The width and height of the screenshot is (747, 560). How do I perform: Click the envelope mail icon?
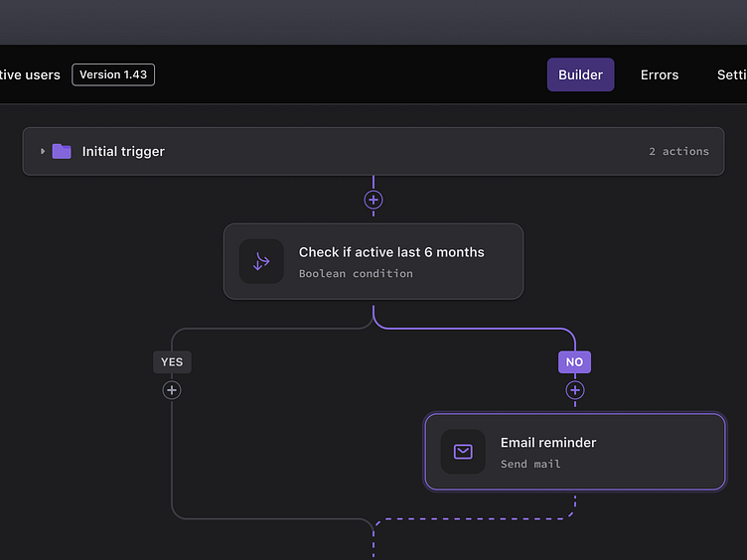pyautogui.click(x=463, y=452)
